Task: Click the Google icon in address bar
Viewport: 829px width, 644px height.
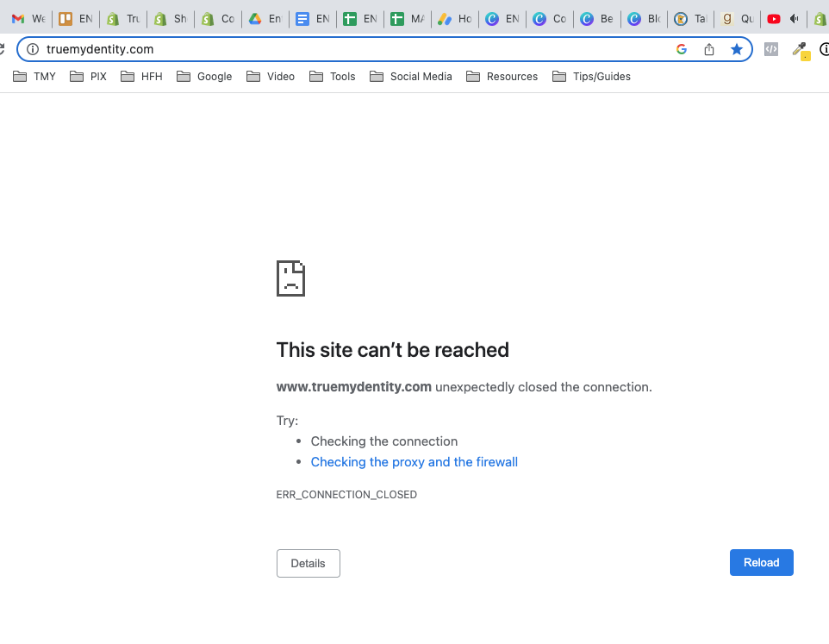Action: coord(682,49)
